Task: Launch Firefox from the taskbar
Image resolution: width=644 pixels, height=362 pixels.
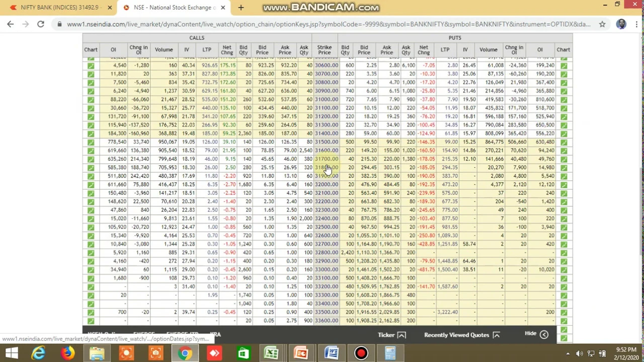Action: [x=67, y=353]
